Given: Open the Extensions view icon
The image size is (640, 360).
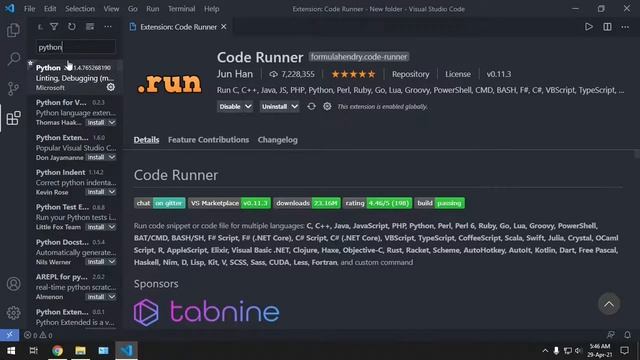Looking at the screenshot, I should pos(13,118).
